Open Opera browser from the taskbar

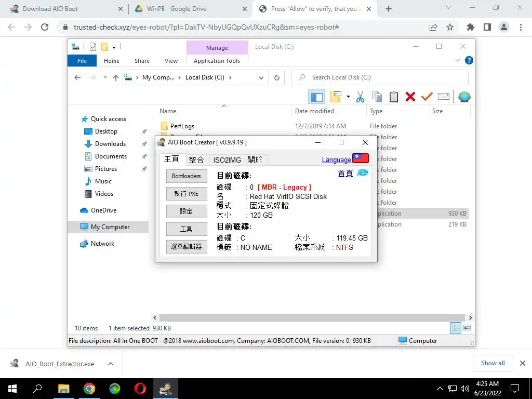coord(140,389)
